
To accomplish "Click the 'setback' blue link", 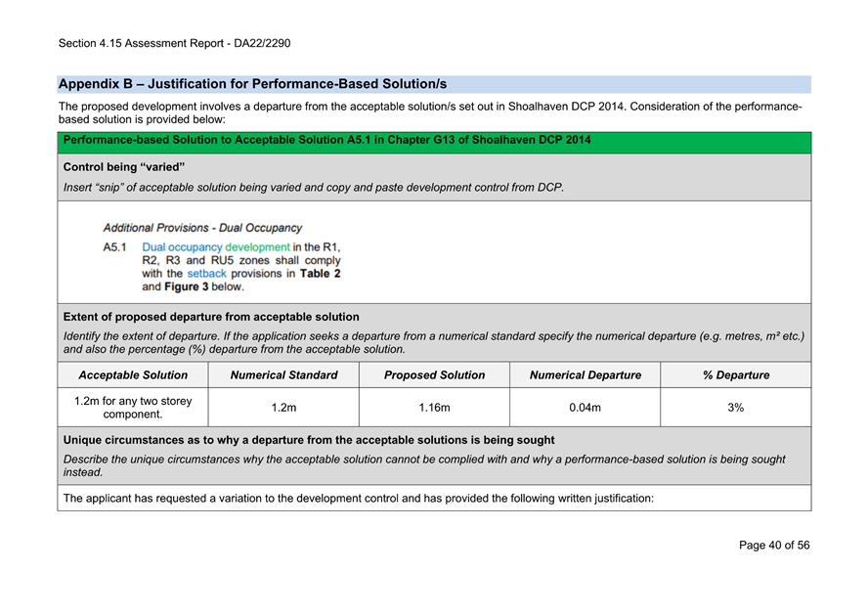I will (206, 274).
